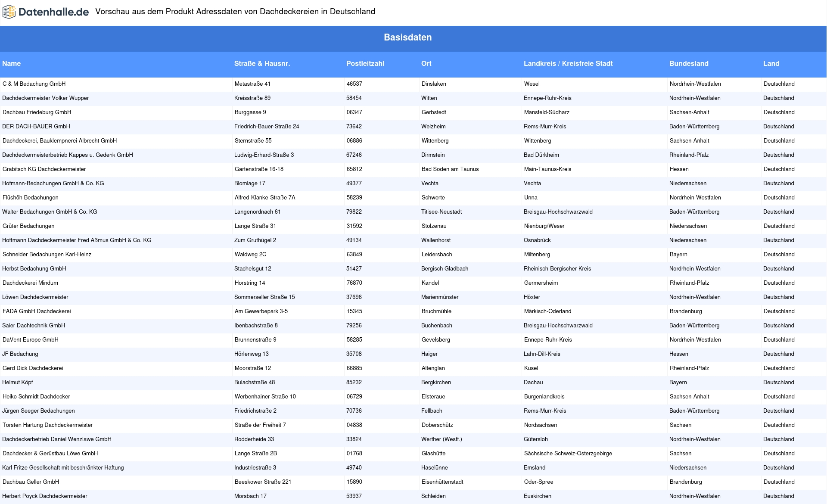
Task: Click Dachdeckermeister Volker Wupper name cell
Action: [x=46, y=98]
